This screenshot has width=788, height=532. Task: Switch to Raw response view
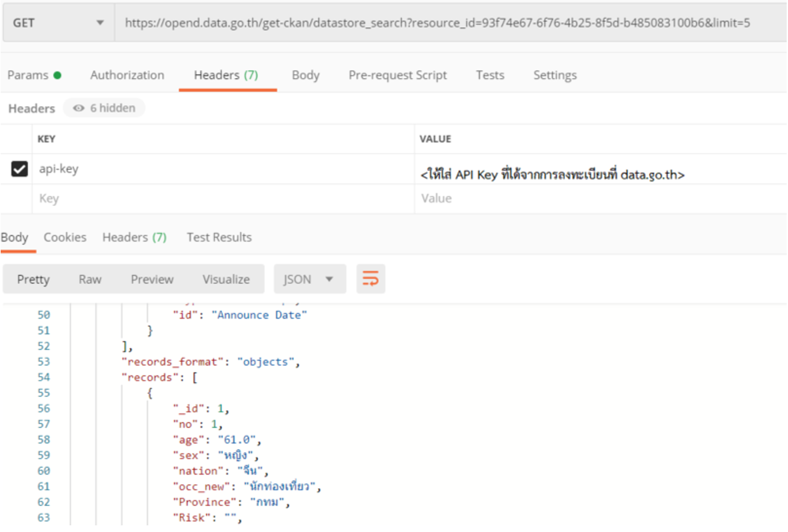(90, 279)
